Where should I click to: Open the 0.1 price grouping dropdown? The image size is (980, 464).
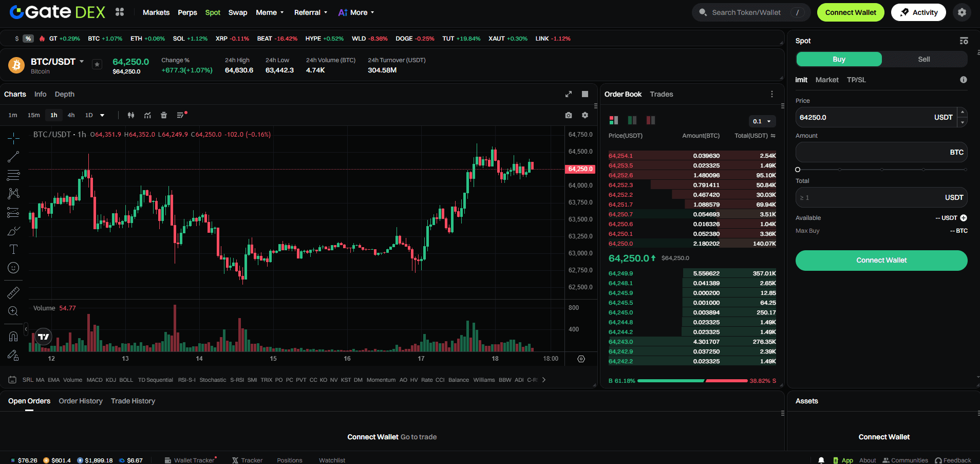(x=762, y=121)
